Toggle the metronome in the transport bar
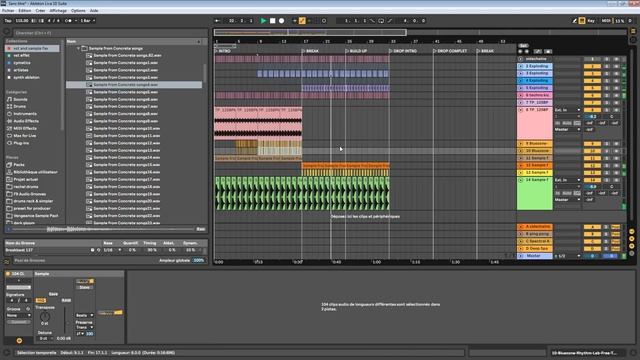This screenshot has height=360, width=640. coord(68,20)
